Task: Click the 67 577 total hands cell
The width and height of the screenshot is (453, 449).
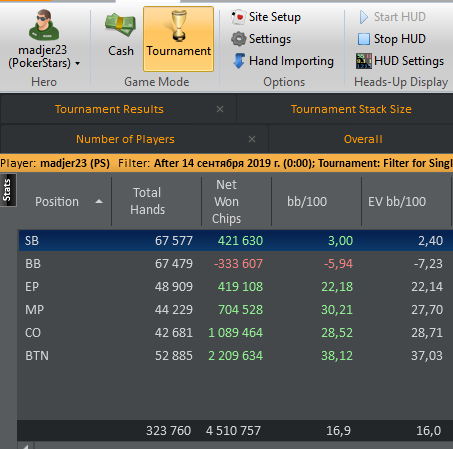Action: pos(174,241)
